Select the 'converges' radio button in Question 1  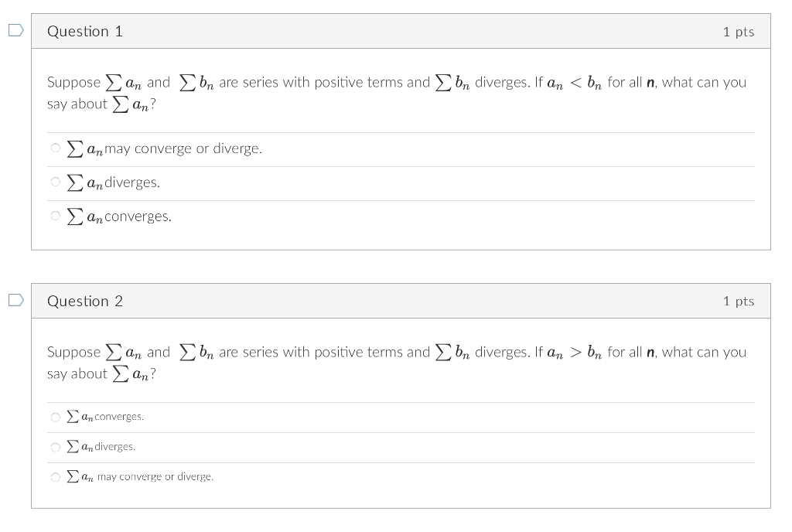point(56,216)
